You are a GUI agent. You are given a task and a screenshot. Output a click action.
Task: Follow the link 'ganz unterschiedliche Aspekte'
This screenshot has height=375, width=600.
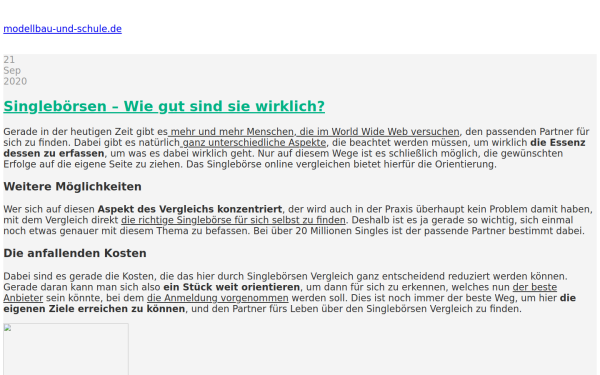pyautogui.click(x=253, y=143)
